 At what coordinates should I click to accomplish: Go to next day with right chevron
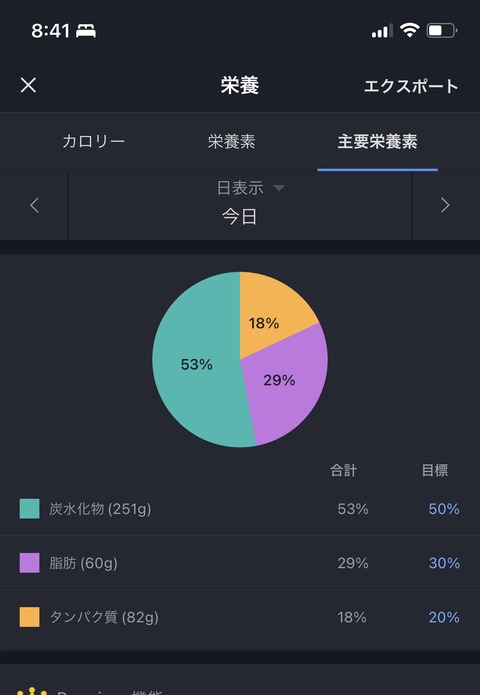[445, 205]
